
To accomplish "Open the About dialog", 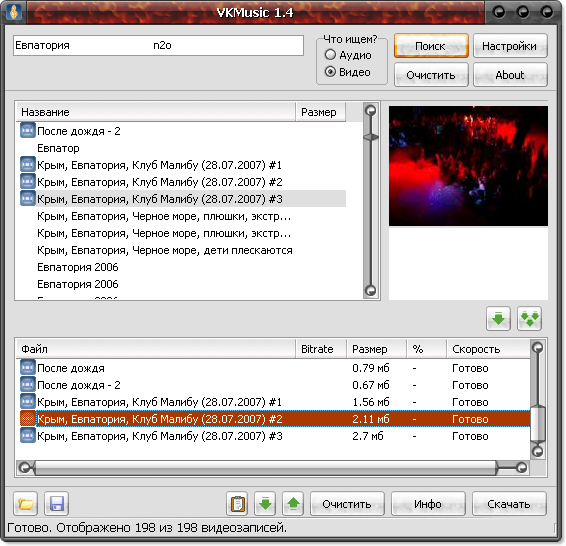I will 510,75.
